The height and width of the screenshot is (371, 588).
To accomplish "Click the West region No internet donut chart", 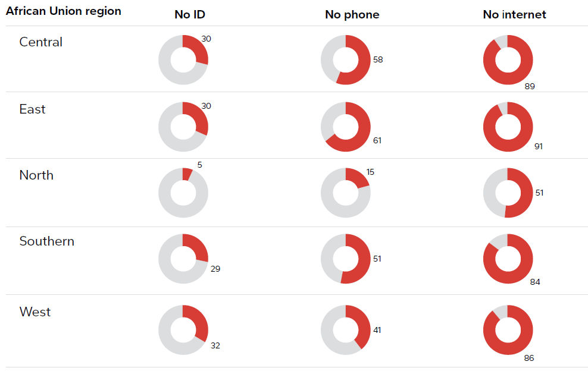I will tap(508, 330).
